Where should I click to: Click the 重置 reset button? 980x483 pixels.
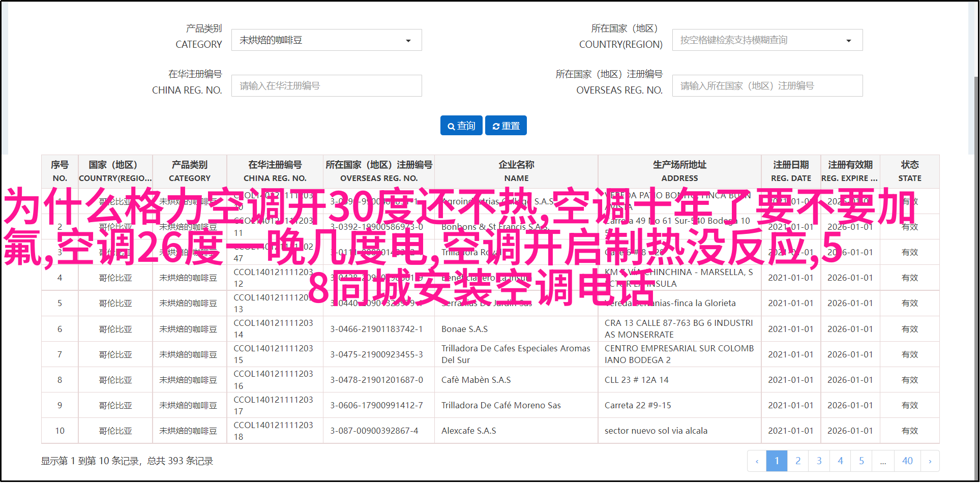coord(506,126)
